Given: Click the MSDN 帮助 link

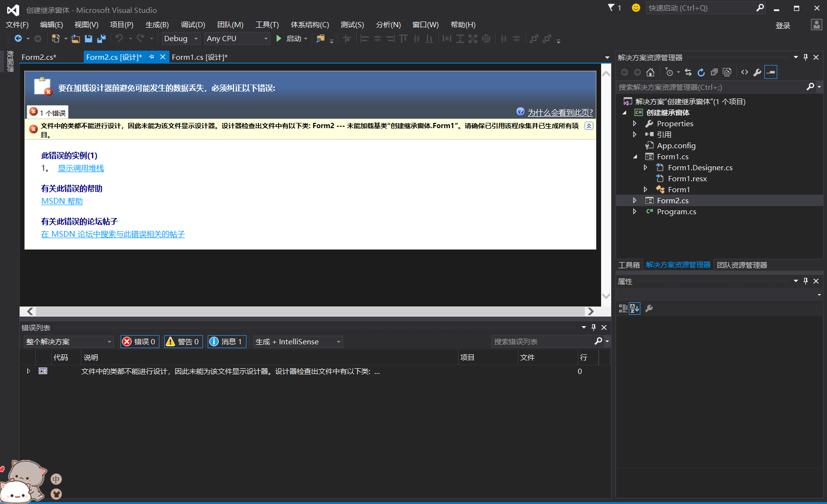Looking at the screenshot, I should click(x=62, y=201).
